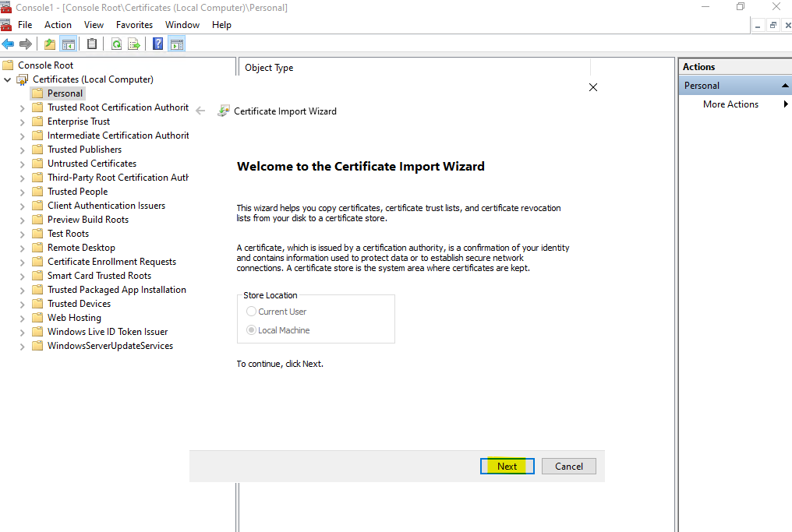Toggle Show/Hide Console Tree toolbar icon
Screen dimensions: 792x532
[x=68, y=44]
